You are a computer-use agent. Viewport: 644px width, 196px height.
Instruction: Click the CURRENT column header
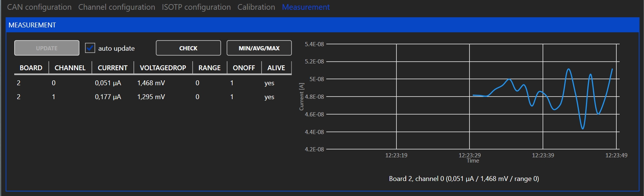(112, 68)
